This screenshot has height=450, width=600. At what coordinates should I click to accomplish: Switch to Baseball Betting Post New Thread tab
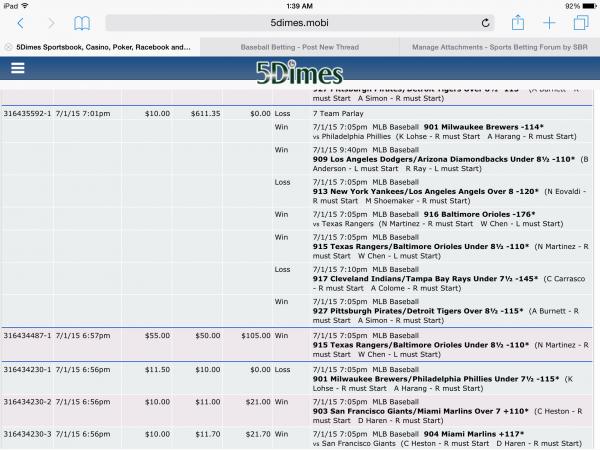pos(298,47)
